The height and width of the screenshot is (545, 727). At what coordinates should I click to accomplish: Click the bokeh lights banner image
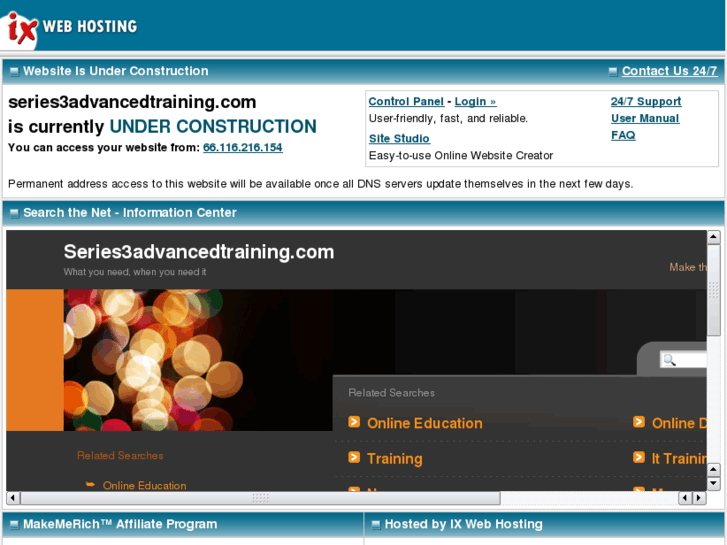(x=198, y=360)
